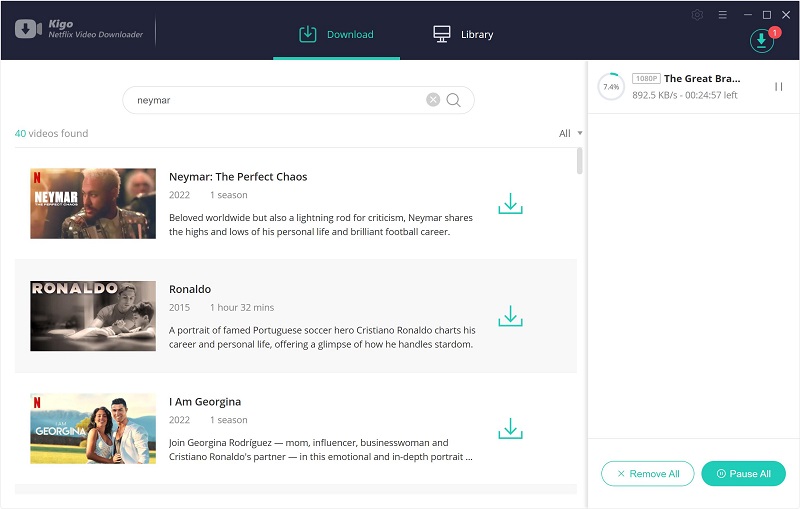Download the Ronaldo movie

click(x=510, y=316)
